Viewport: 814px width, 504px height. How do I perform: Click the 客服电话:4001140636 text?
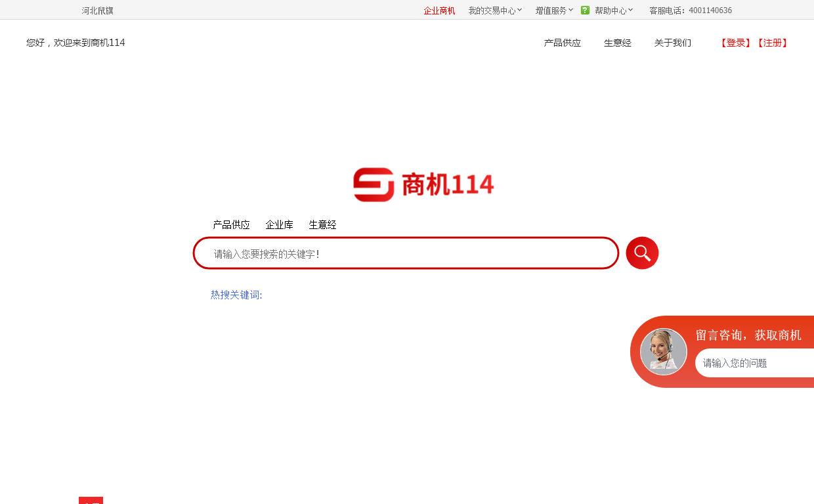coord(691,10)
